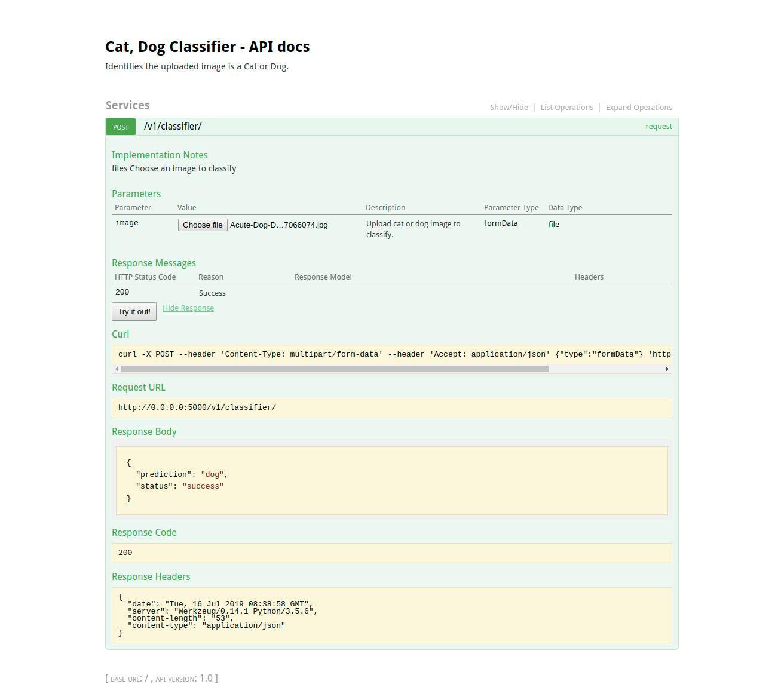This screenshot has width=784, height=684.
Task: Click the Response Headers heading
Action: (x=151, y=576)
